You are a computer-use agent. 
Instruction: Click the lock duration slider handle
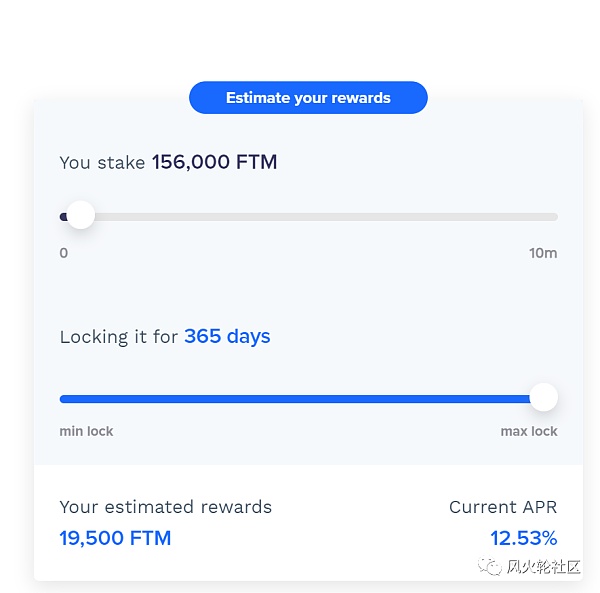point(543,398)
